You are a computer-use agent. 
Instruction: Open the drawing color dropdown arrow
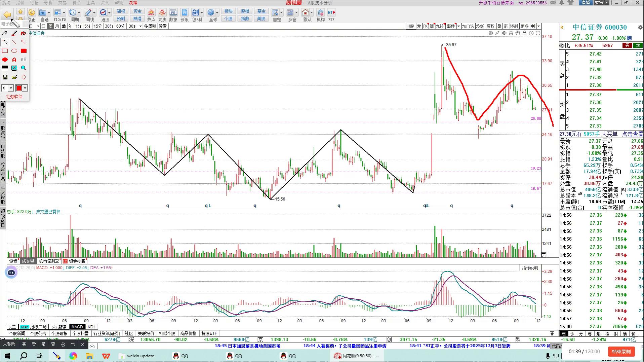[25, 88]
